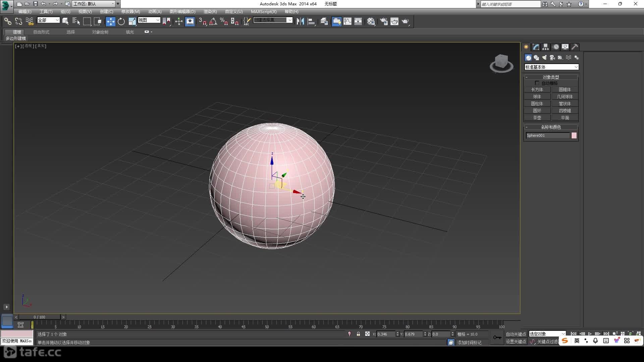Select the Move tool in toolbar
644x362 pixels.
110,21
